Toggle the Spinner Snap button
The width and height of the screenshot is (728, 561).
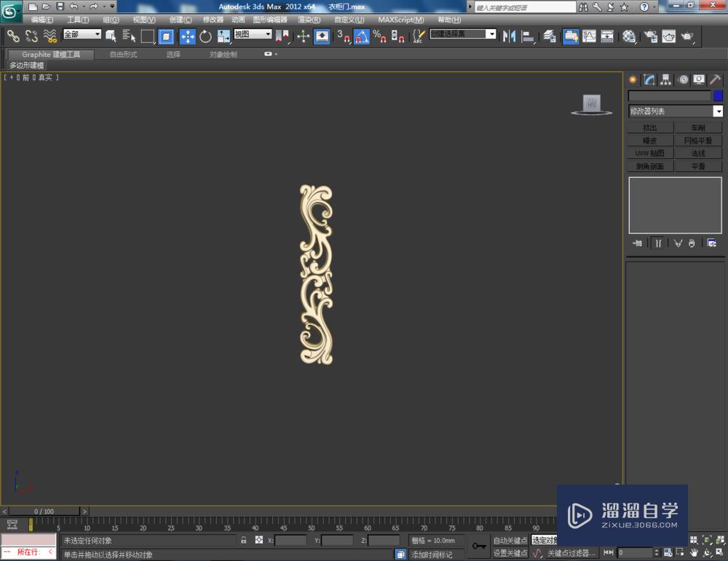pyautogui.click(x=397, y=36)
